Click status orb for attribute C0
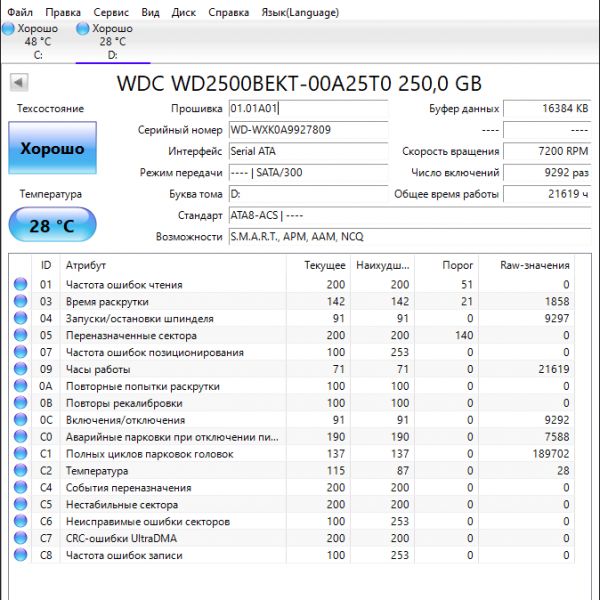The width and height of the screenshot is (600, 600). coord(20,436)
